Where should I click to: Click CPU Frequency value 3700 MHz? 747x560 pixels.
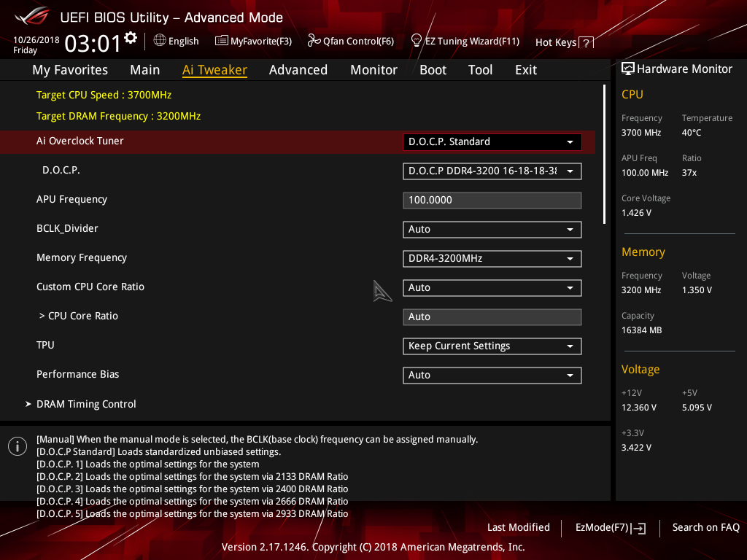pyautogui.click(x=641, y=133)
